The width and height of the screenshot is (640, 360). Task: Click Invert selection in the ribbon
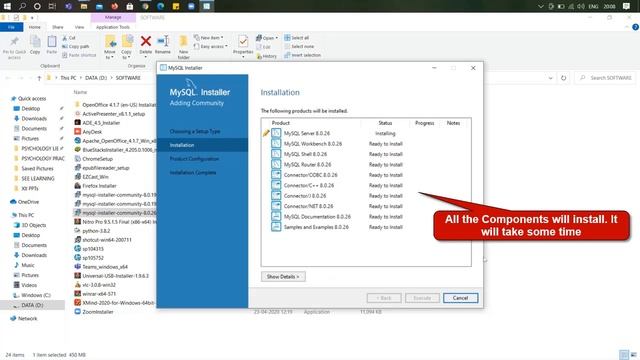[x=302, y=55]
